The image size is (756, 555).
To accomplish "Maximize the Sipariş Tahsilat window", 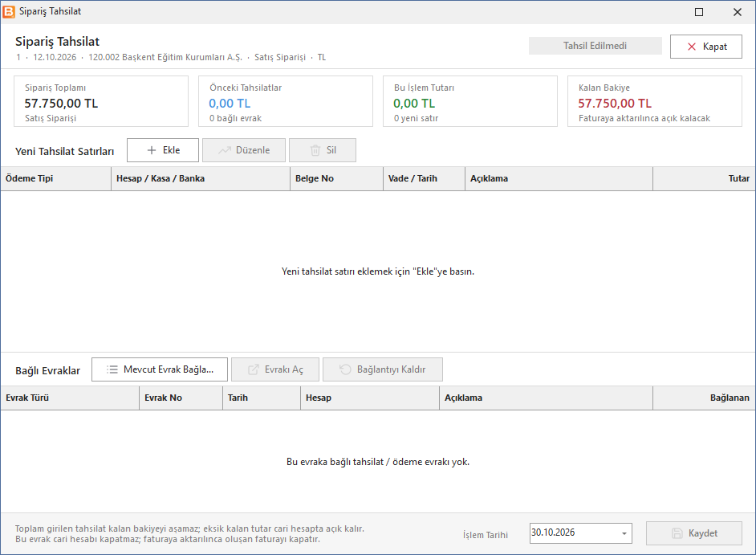I will [699, 12].
